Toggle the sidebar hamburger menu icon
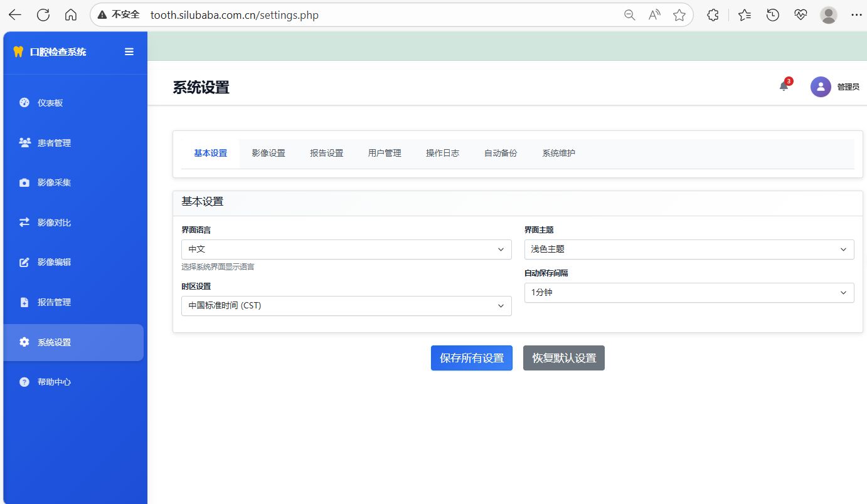 pos(129,52)
